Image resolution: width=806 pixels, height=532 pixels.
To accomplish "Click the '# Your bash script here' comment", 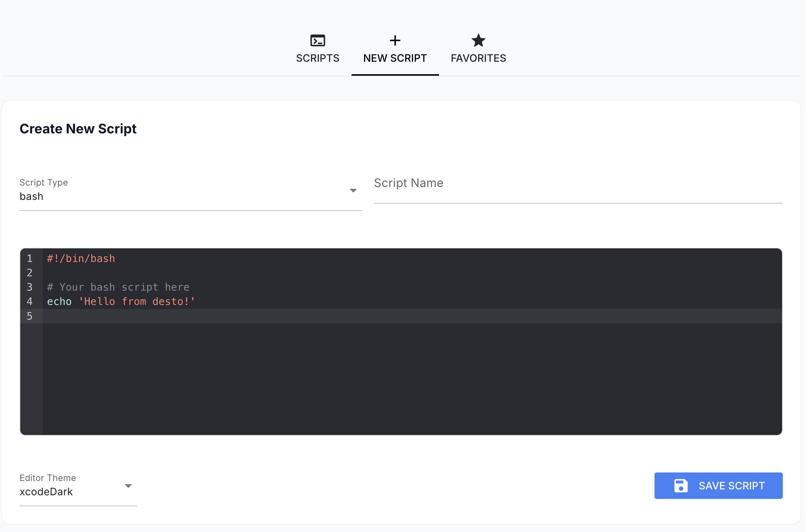I will (118, 287).
